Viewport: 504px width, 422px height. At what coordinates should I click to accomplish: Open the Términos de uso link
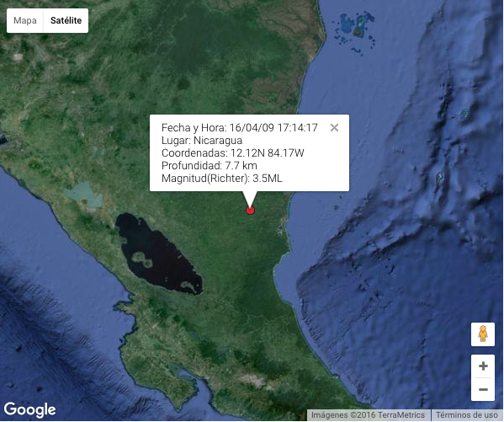click(x=466, y=415)
